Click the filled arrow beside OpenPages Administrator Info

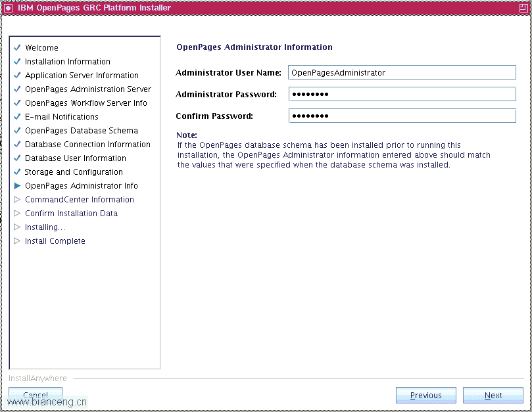point(17,186)
